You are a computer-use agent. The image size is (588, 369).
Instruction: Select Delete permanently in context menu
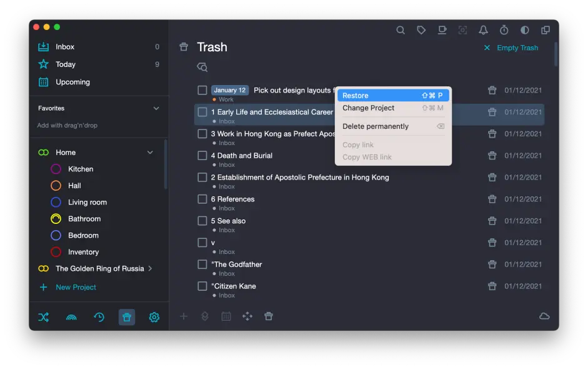point(376,126)
